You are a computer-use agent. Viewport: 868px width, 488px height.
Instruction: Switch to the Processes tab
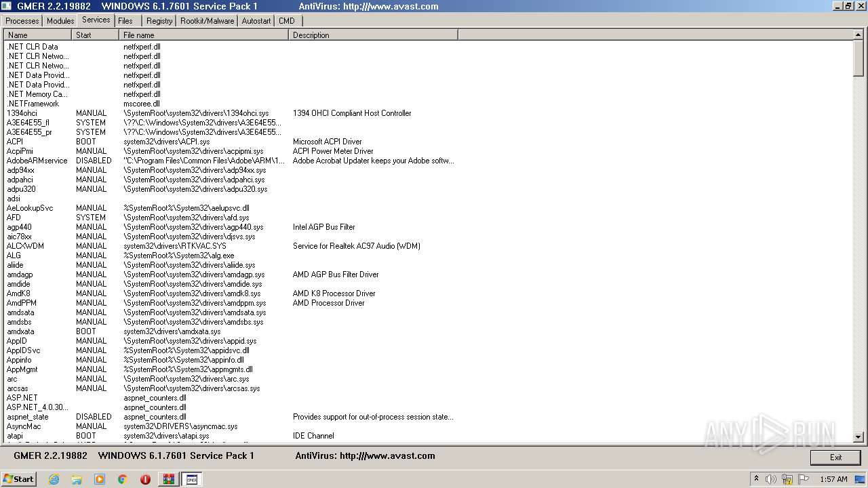22,21
